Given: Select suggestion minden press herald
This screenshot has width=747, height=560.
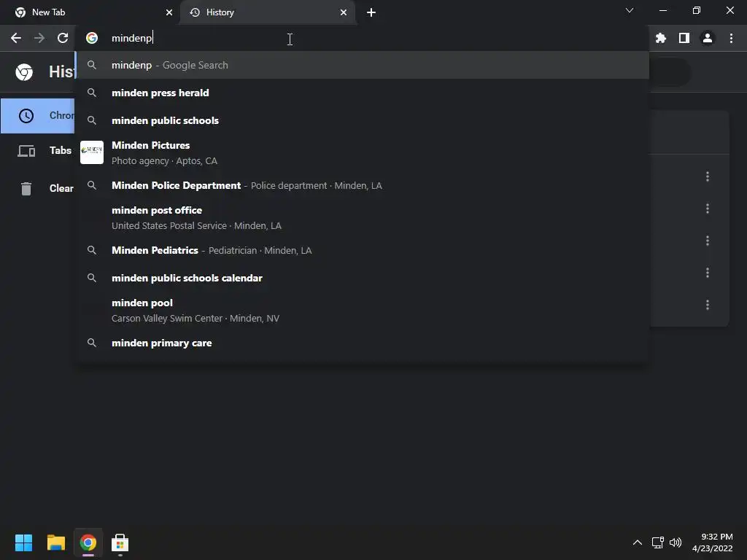Looking at the screenshot, I should 363,93.
